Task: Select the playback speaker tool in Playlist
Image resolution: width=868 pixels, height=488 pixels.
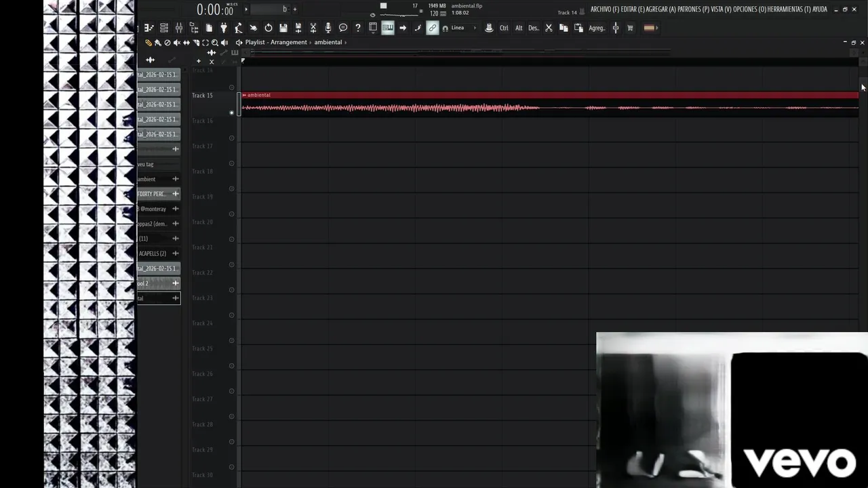Action: click(224, 42)
